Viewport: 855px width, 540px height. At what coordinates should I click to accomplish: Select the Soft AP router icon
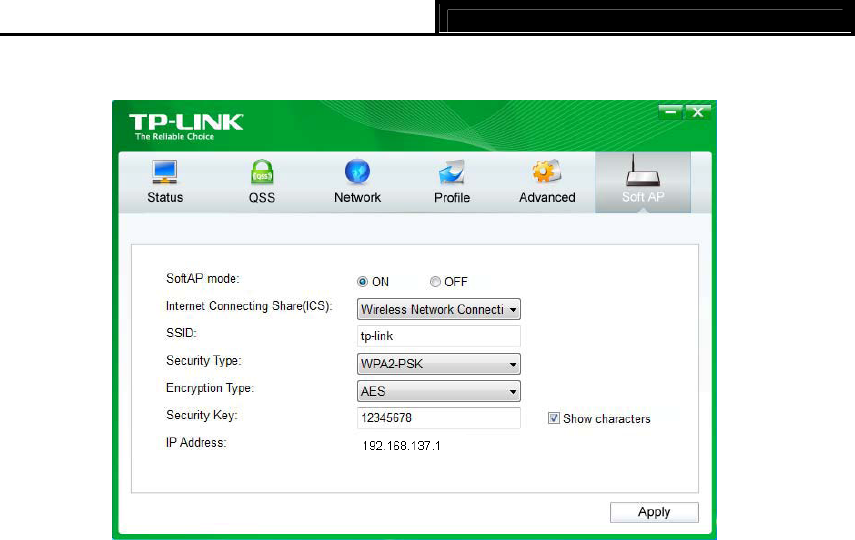click(643, 170)
